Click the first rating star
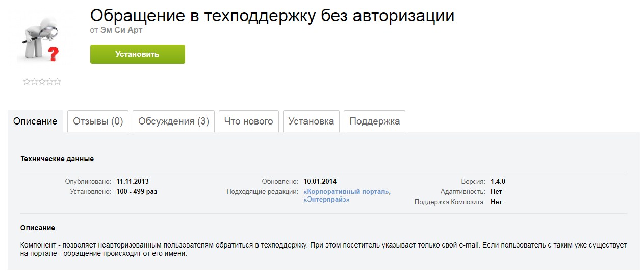 27,82
